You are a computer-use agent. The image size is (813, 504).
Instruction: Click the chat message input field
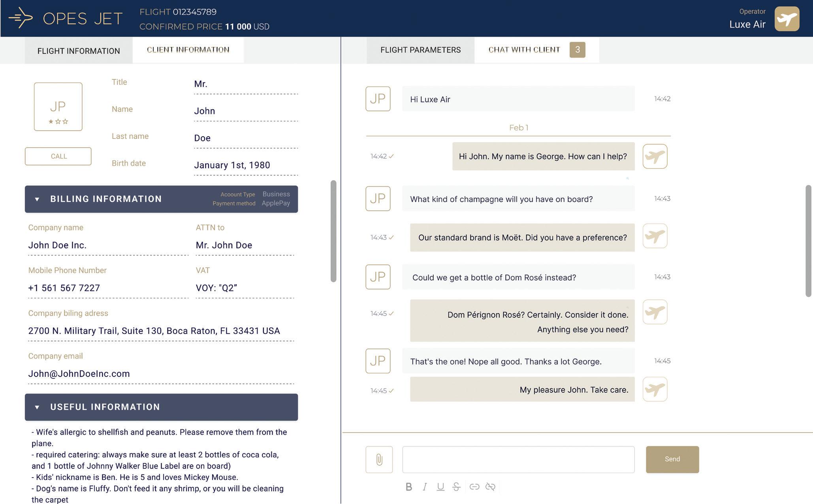[518, 459]
